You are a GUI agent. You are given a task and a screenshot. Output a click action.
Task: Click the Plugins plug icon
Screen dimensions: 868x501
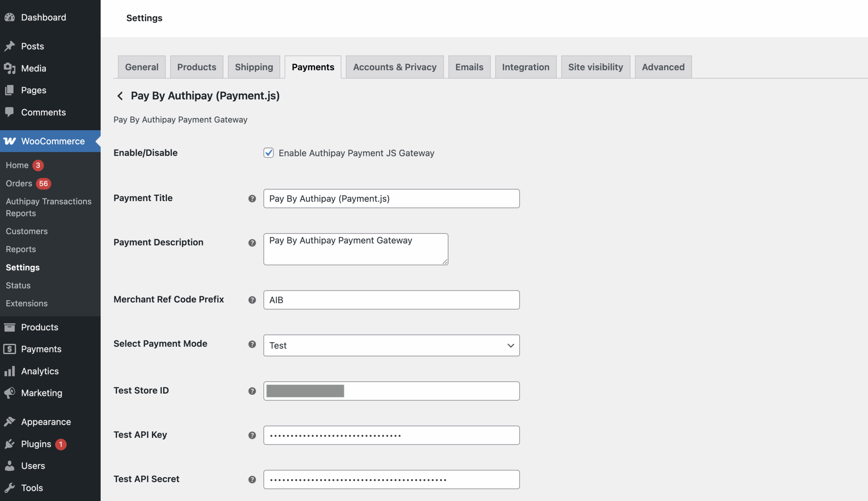click(9, 444)
